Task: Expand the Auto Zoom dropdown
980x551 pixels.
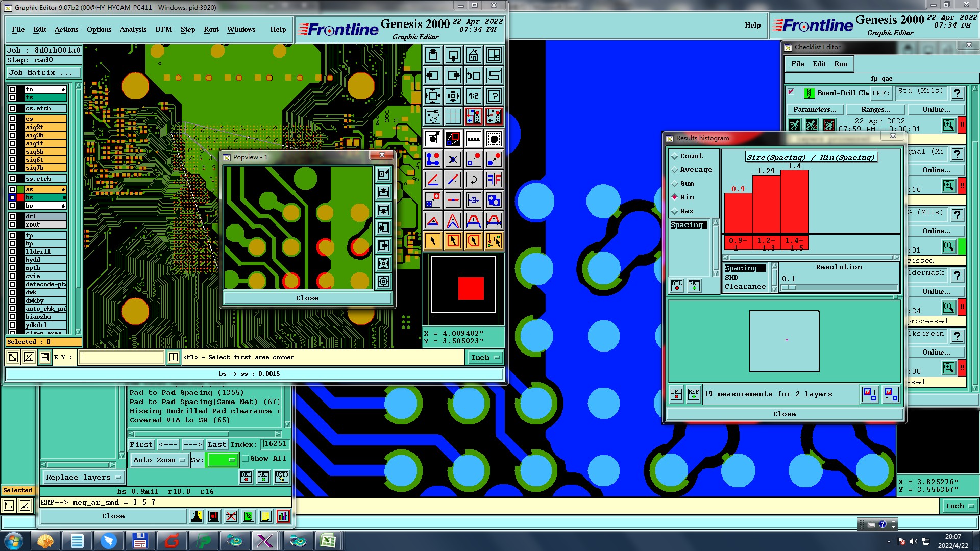Action: pyautogui.click(x=159, y=460)
